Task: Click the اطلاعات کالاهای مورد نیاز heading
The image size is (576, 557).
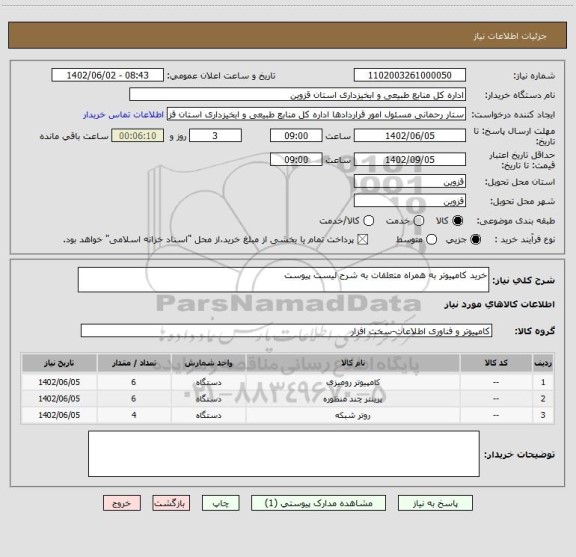Action: pyautogui.click(x=500, y=304)
